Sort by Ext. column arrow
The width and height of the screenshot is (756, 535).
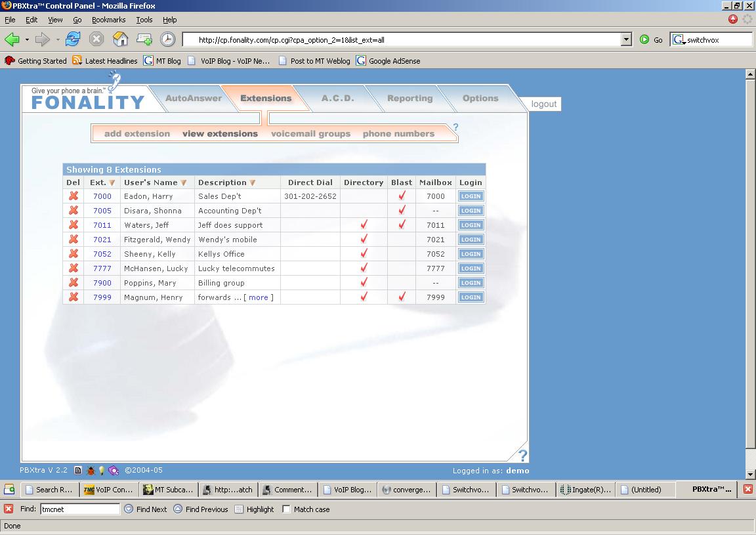click(112, 182)
